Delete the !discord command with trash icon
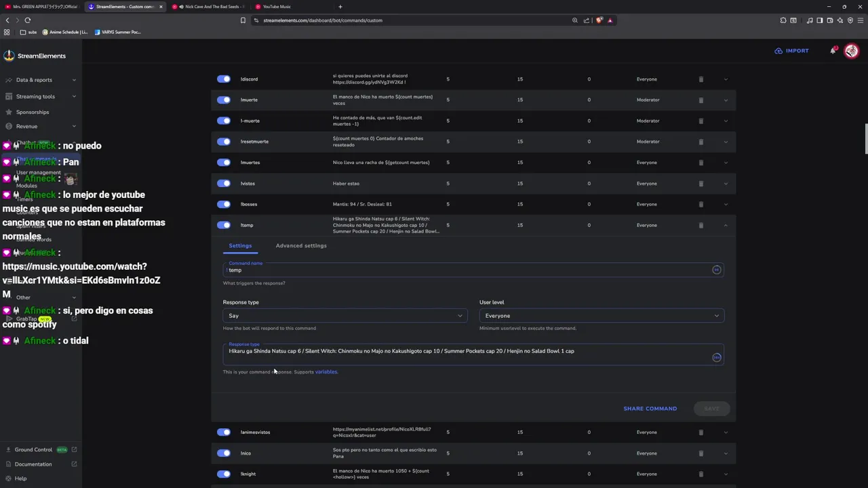Image resolution: width=868 pixels, height=488 pixels. coord(701,79)
